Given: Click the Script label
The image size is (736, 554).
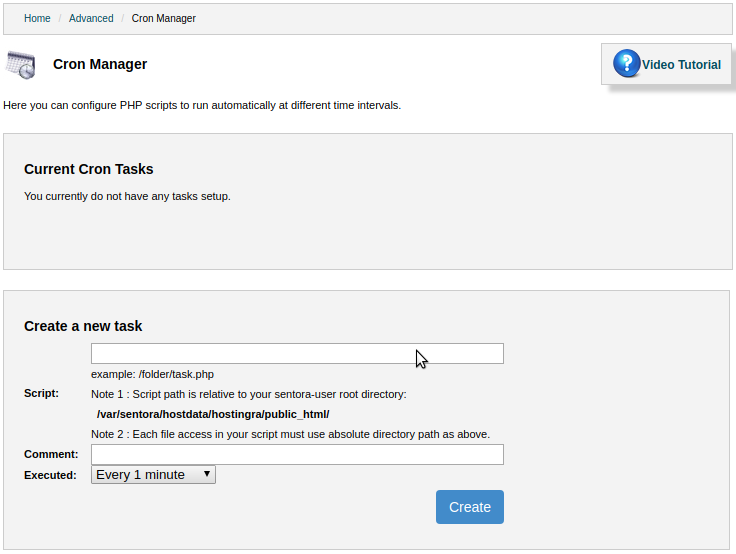Looking at the screenshot, I should tap(41, 393).
